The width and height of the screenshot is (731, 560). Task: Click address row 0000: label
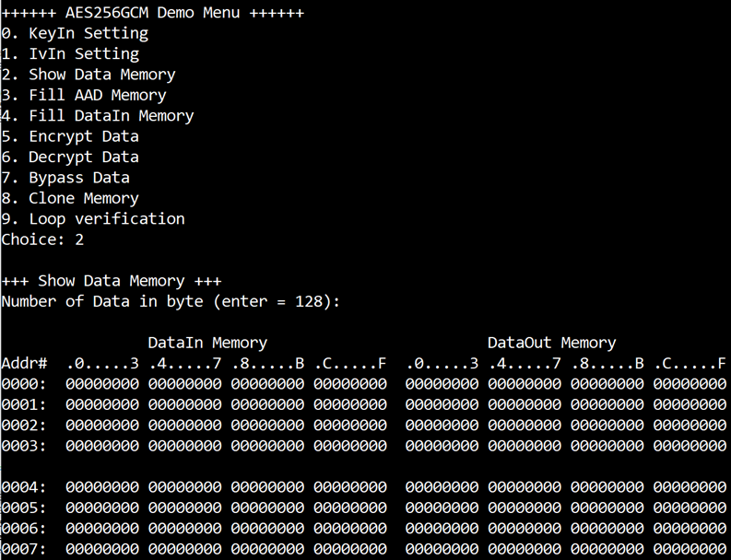tap(24, 384)
